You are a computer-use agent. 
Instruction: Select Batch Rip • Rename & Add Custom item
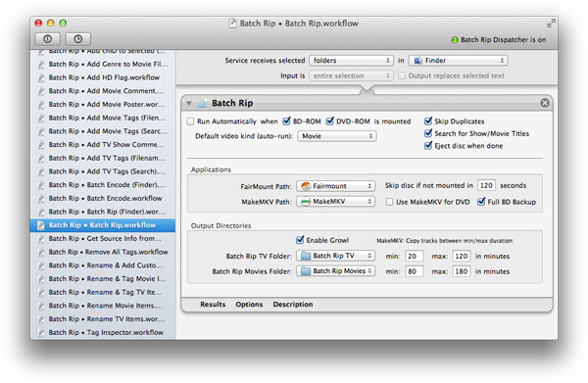click(x=103, y=265)
